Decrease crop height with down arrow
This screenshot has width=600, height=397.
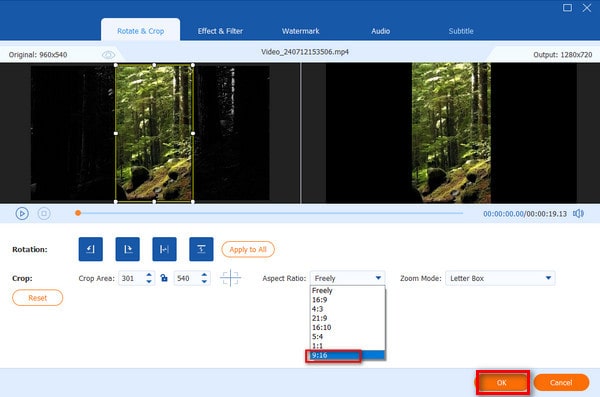(204, 282)
